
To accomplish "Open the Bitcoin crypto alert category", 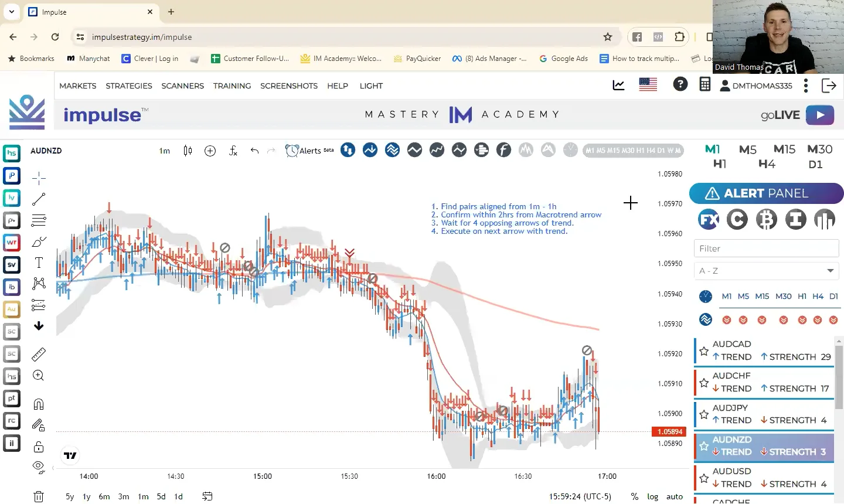I will [766, 220].
